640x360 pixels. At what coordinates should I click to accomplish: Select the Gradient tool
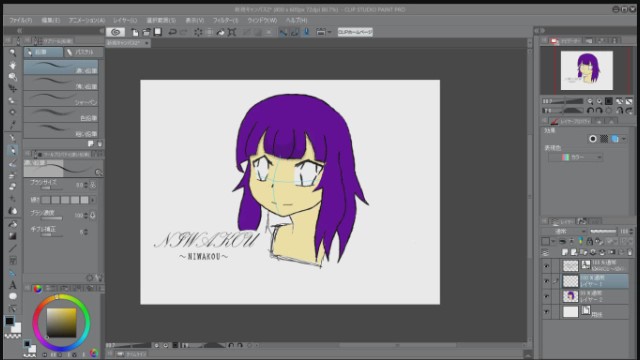(13, 236)
